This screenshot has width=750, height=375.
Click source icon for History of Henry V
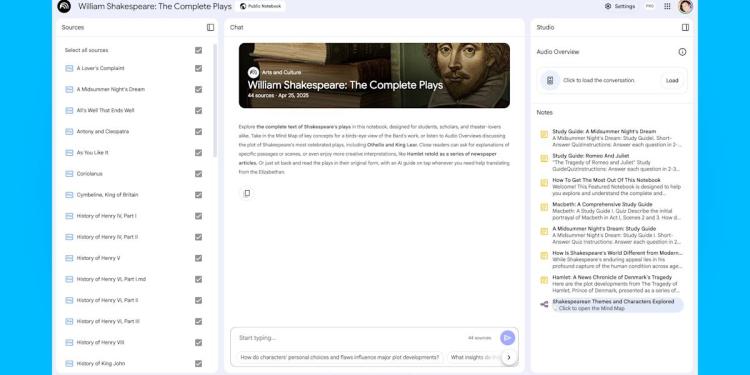click(69, 258)
